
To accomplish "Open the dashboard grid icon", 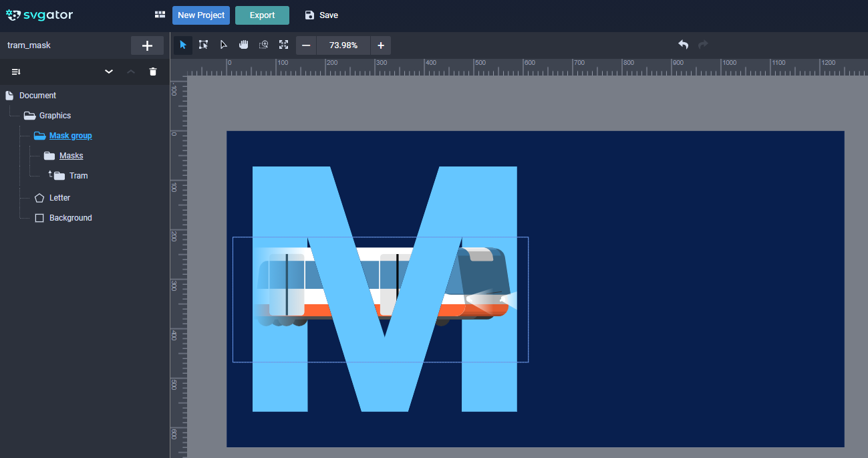I will click(160, 15).
